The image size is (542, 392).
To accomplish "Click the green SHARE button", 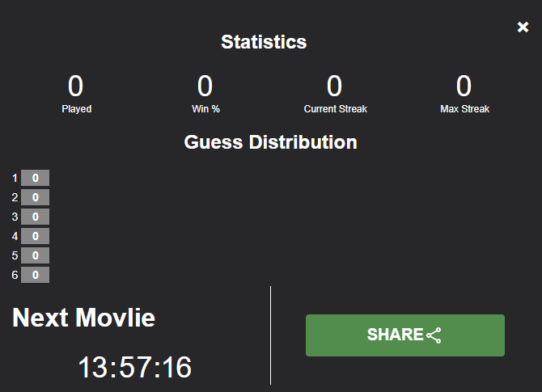I will (x=405, y=335).
